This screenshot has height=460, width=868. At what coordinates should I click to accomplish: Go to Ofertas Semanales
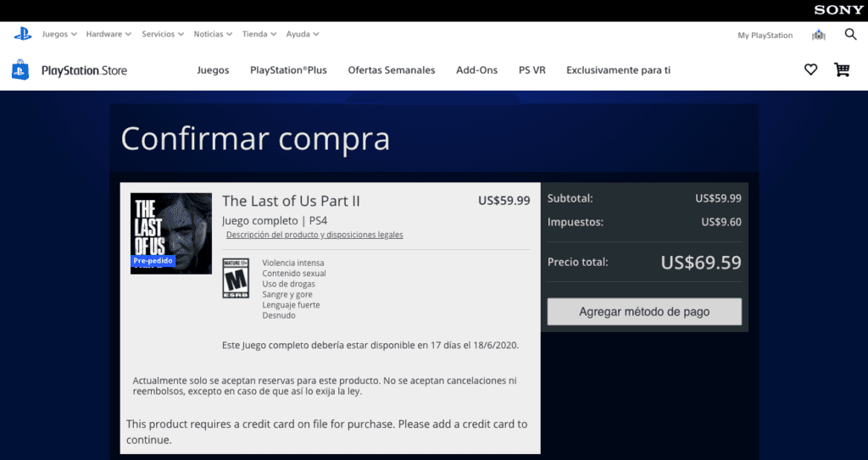point(392,70)
